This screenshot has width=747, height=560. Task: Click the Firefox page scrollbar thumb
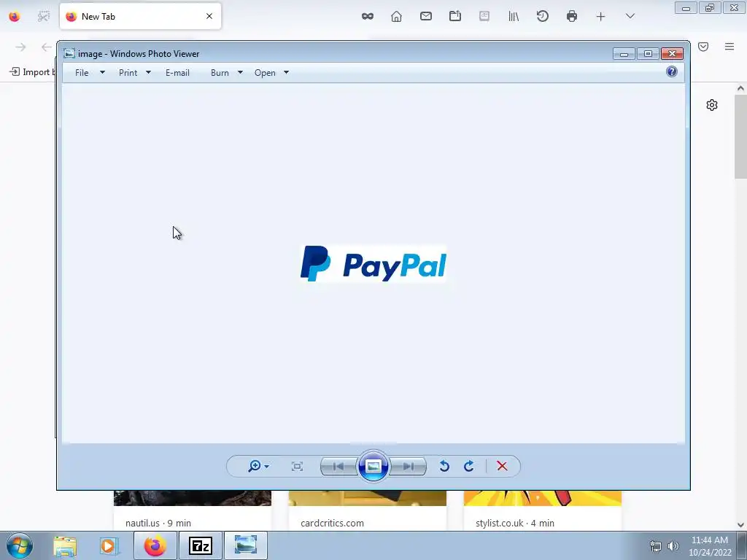coord(740,136)
